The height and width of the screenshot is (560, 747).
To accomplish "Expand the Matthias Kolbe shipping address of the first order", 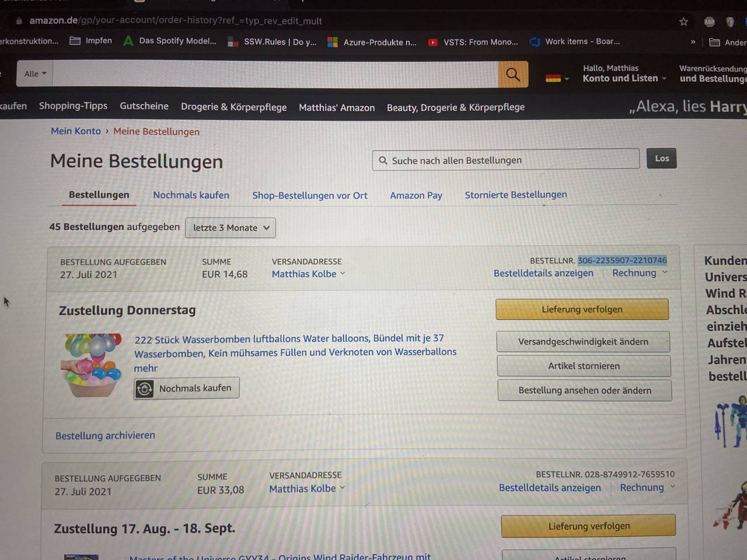I will [308, 274].
